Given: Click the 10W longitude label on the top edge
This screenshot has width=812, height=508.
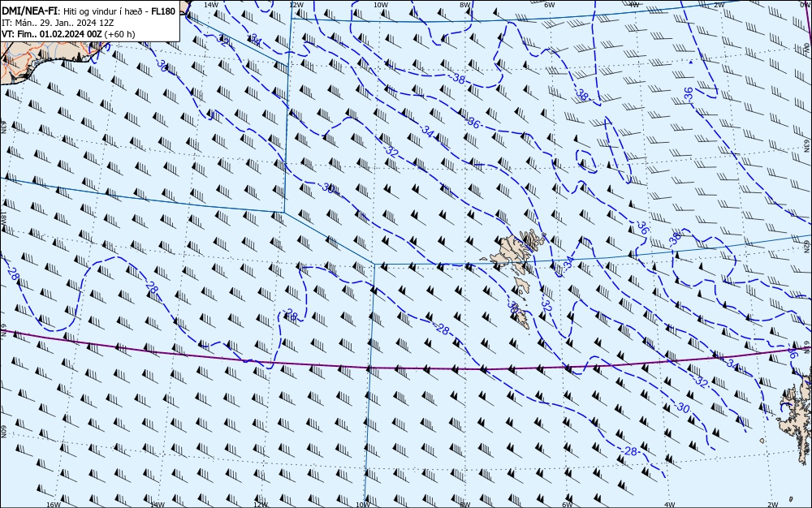Looking at the screenshot, I should click(381, 4).
